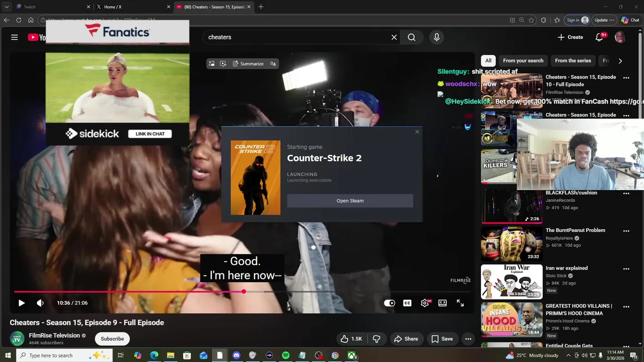
Task: Click browser Sign in button
Action: coord(577,20)
